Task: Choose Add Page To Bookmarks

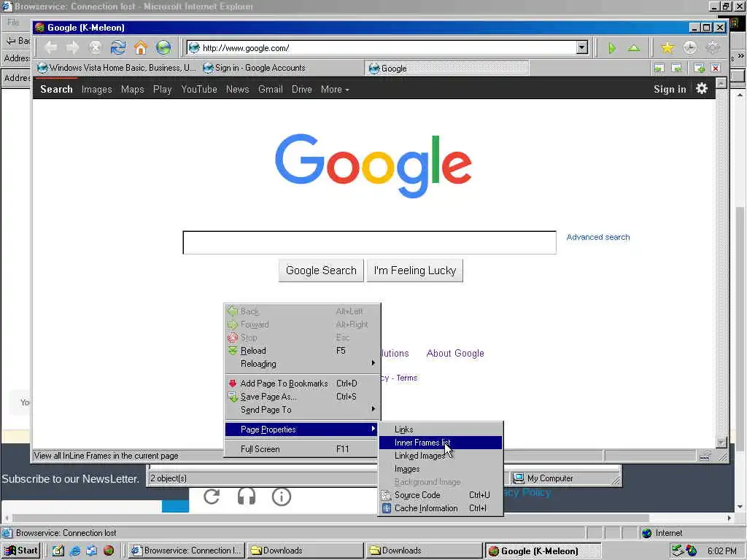Action: 302,384
